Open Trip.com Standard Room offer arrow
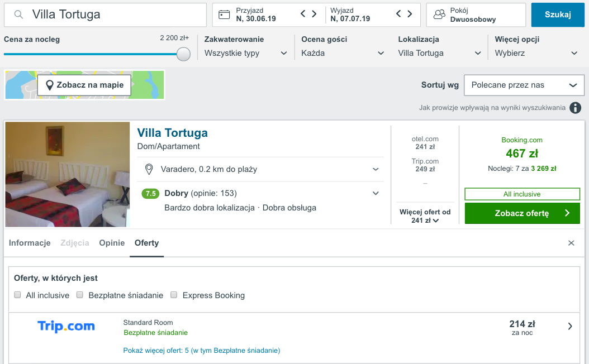 pos(570,326)
